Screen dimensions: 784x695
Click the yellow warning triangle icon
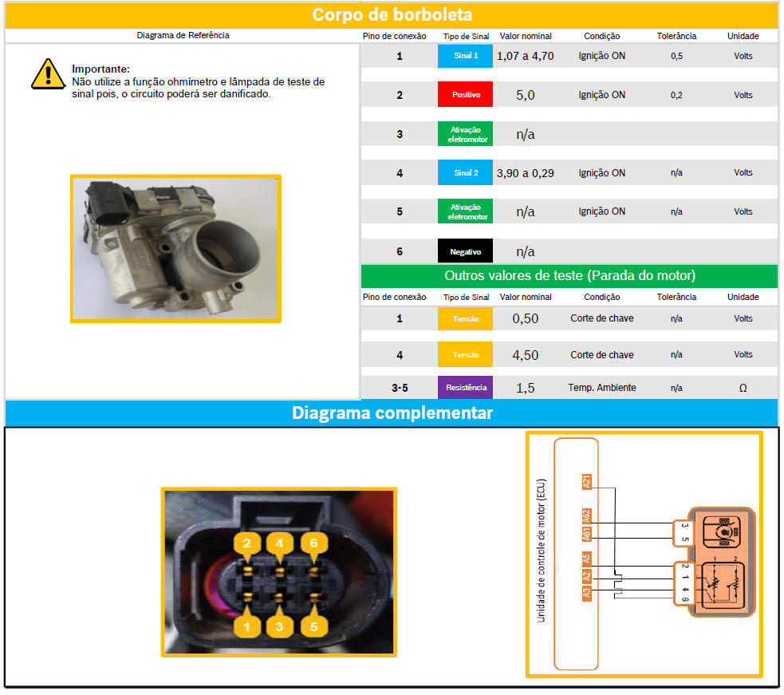[x=48, y=73]
